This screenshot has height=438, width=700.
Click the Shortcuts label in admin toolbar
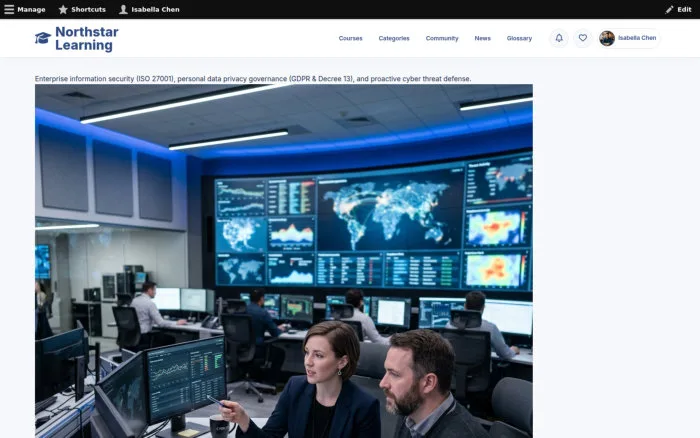click(88, 9)
